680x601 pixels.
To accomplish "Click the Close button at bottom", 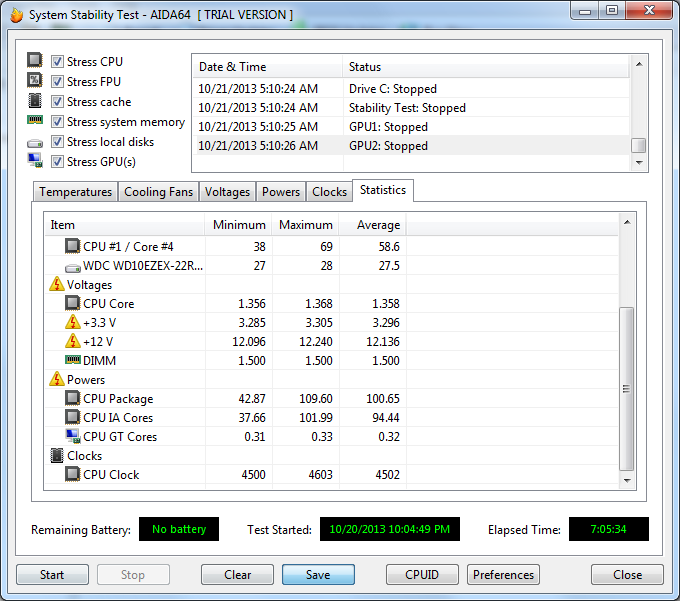I will [x=627, y=575].
